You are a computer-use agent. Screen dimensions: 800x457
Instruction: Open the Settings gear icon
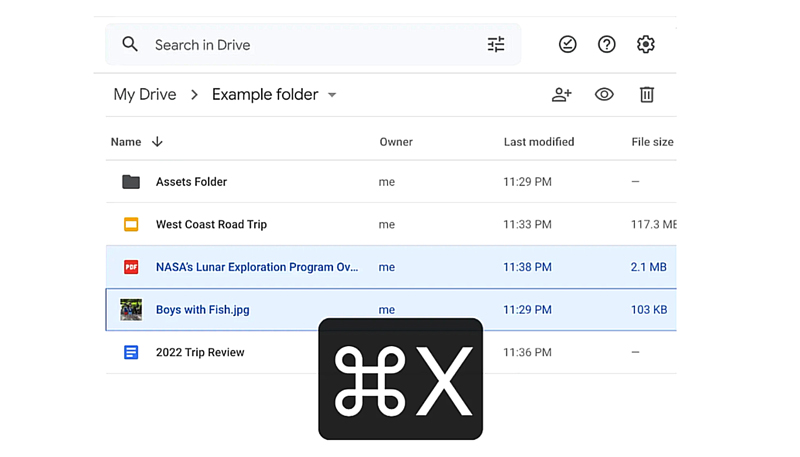pyautogui.click(x=646, y=44)
